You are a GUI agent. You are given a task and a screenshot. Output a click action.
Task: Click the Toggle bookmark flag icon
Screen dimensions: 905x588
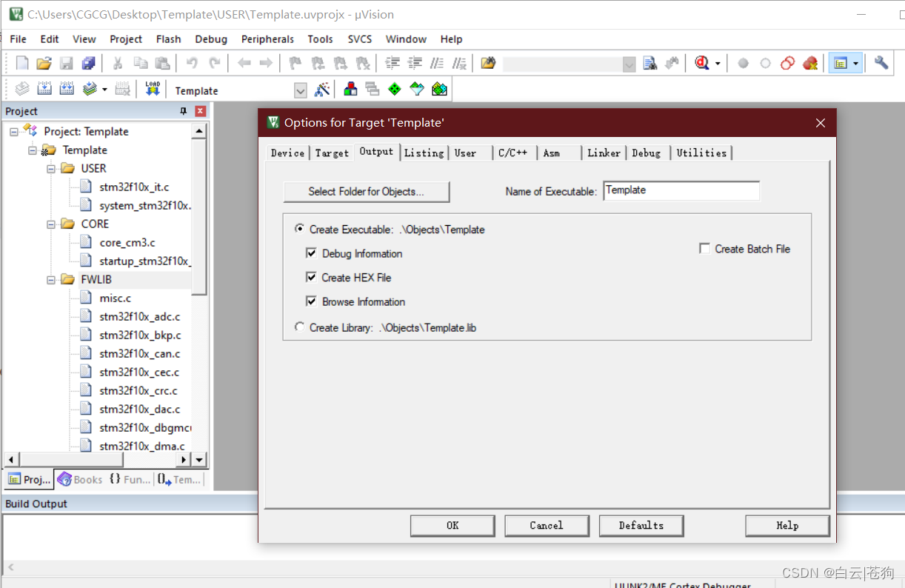coord(295,64)
